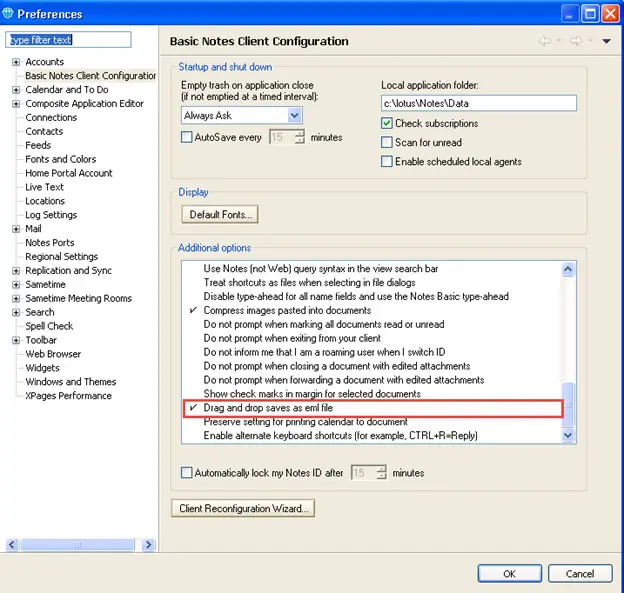Select Home Portal Account in the tree
The width and height of the screenshot is (624, 593).
(68, 174)
